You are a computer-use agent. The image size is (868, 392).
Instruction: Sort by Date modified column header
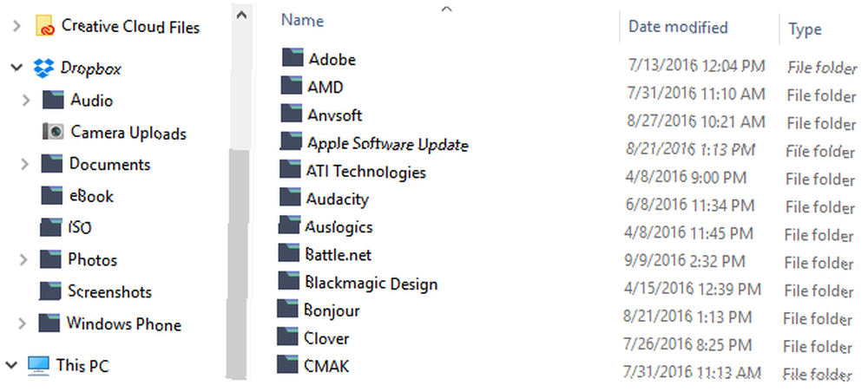[678, 27]
